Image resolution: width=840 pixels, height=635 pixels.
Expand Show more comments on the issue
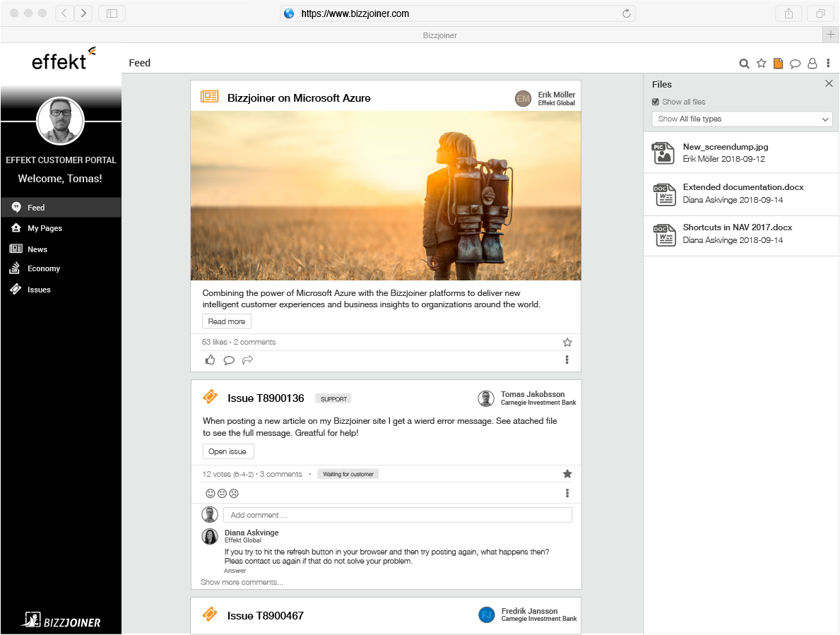[x=242, y=583]
